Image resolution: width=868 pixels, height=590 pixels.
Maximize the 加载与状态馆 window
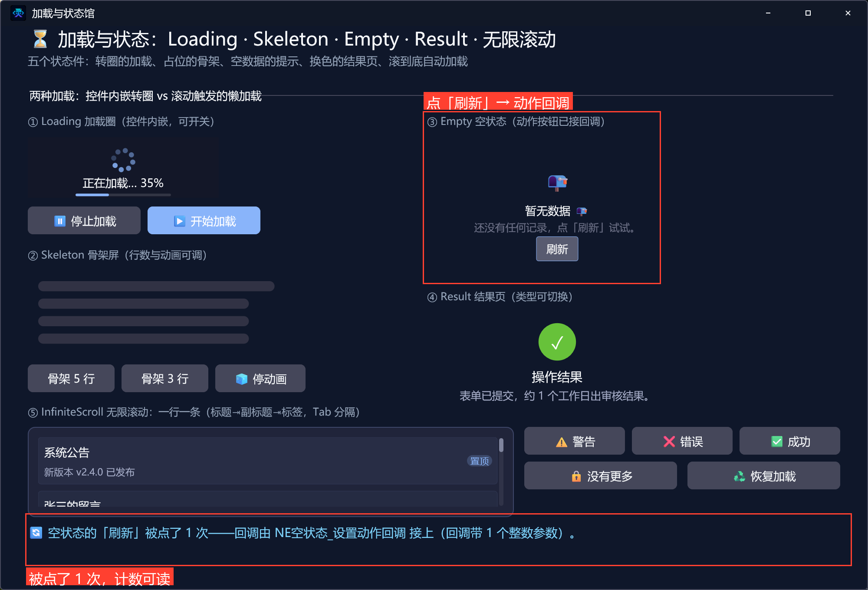tap(808, 13)
